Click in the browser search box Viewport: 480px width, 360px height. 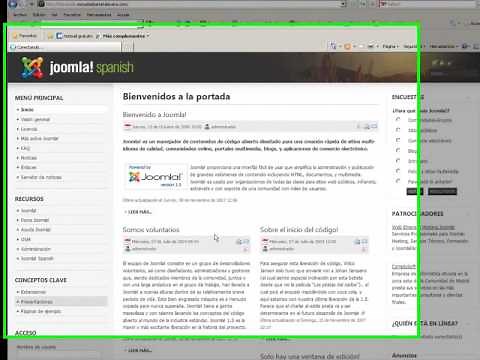point(428,4)
